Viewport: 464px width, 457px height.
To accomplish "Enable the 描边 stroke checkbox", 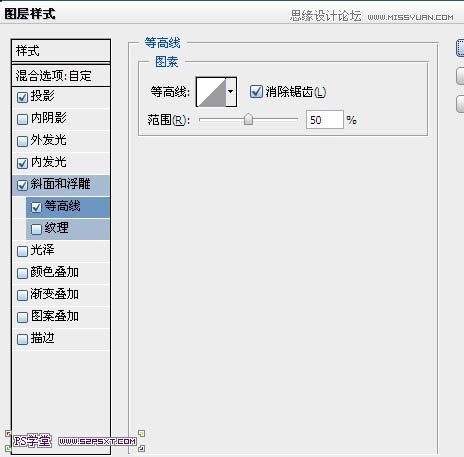I will [22, 339].
